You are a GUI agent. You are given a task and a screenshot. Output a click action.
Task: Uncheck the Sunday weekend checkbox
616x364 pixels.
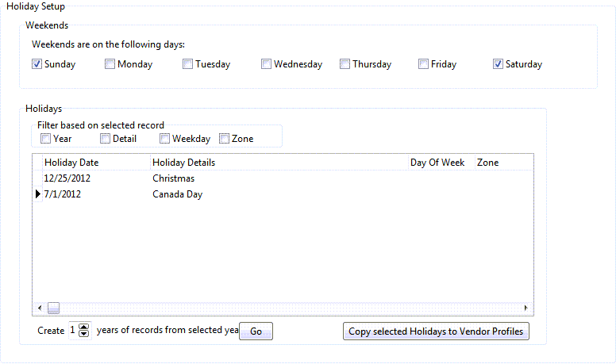[37, 64]
